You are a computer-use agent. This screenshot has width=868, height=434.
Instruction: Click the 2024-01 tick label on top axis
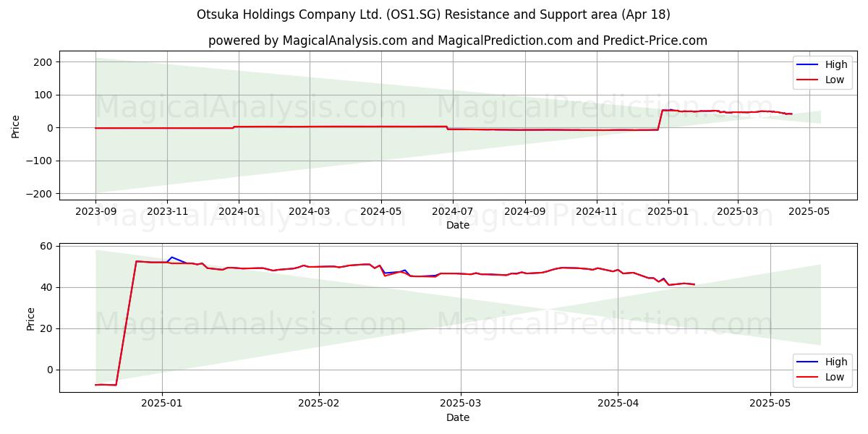238,212
